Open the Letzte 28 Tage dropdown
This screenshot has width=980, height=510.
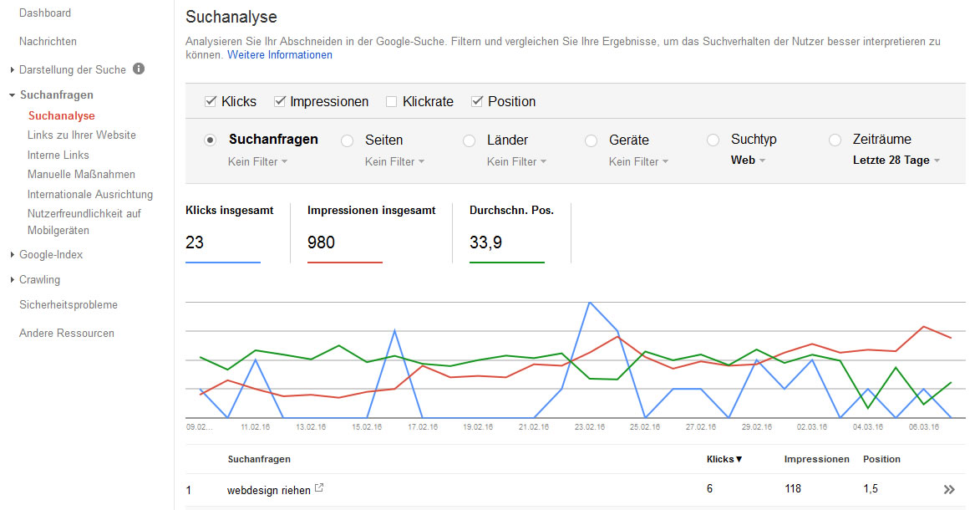coord(896,161)
